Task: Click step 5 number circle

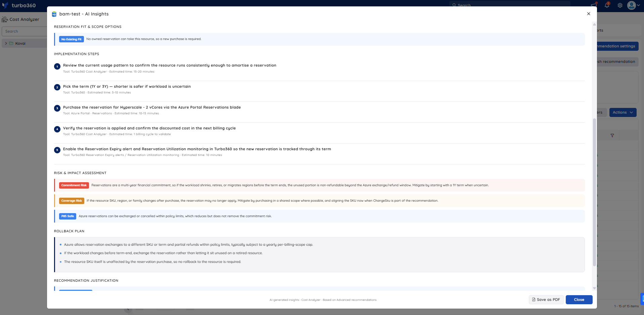Action: pyautogui.click(x=57, y=150)
